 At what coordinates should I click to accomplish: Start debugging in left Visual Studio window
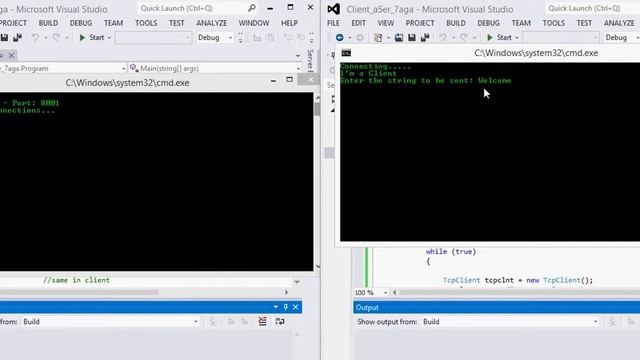92,38
